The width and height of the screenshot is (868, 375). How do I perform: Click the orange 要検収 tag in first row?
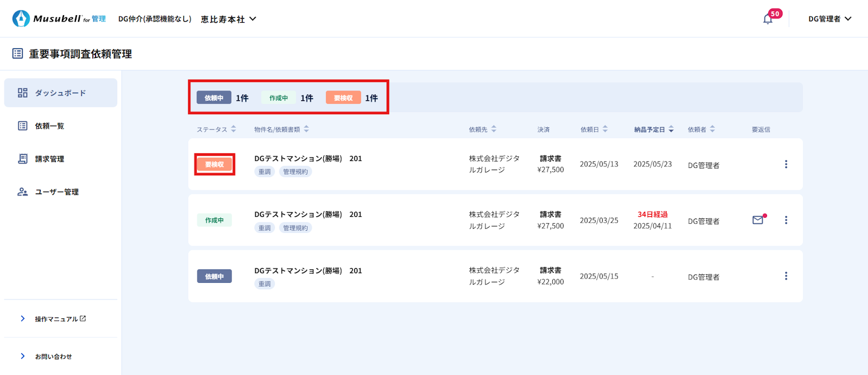point(214,165)
